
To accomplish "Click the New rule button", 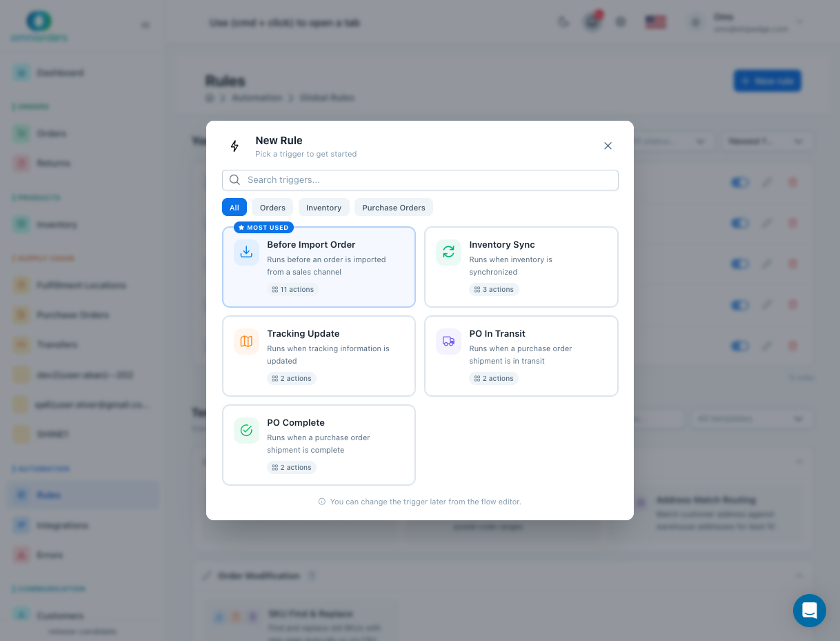I will pyautogui.click(x=767, y=81).
